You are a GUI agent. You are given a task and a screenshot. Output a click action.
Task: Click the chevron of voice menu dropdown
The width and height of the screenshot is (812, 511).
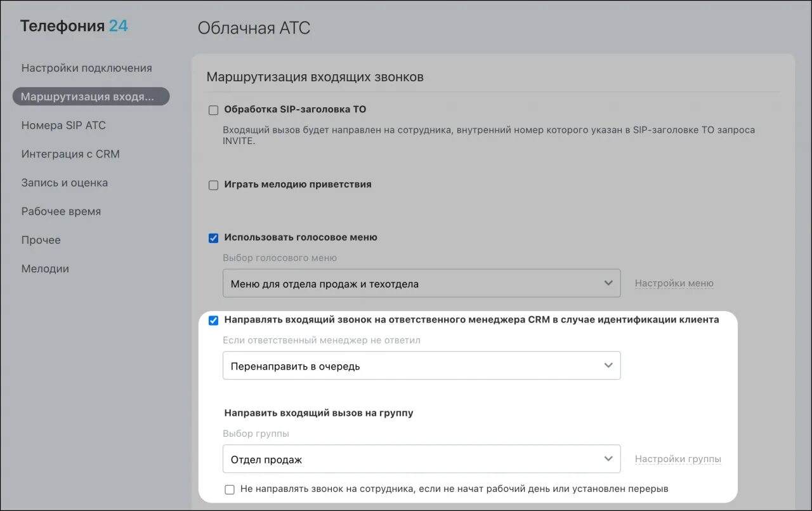(608, 283)
